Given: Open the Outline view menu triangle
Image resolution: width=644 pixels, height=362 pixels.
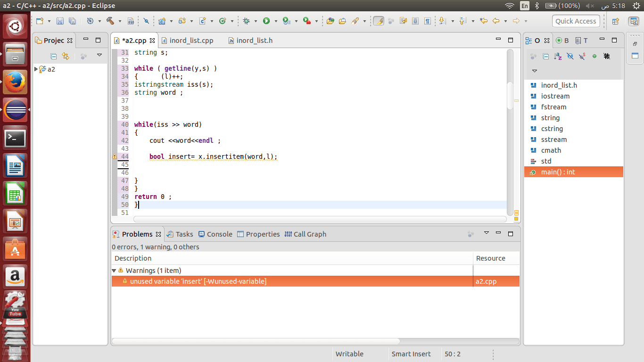Looking at the screenshot, I should click(x=535, y=71).
